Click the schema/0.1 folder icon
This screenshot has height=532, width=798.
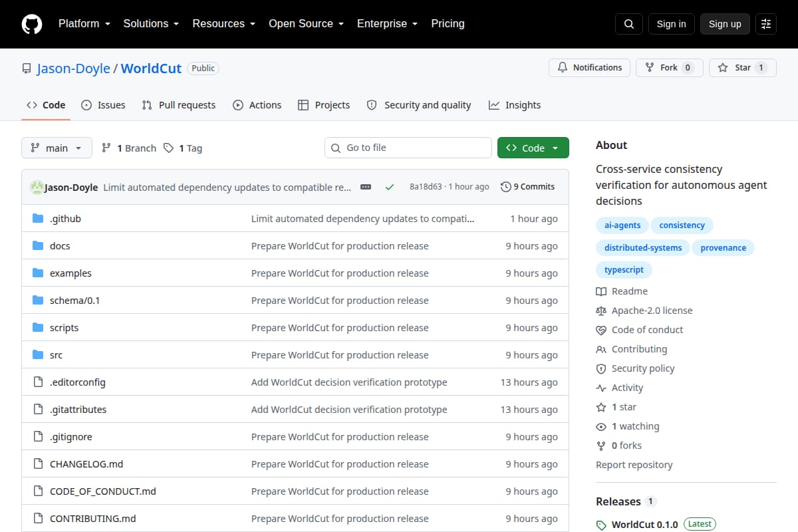[38, 300]
